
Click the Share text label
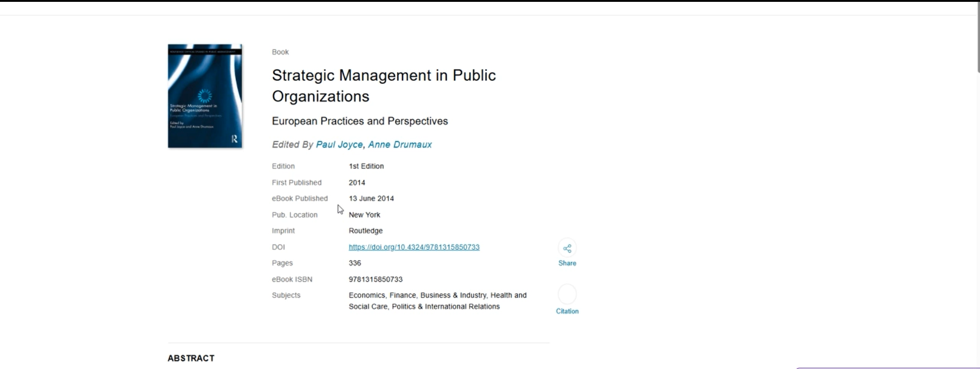[x=567, y=263]
